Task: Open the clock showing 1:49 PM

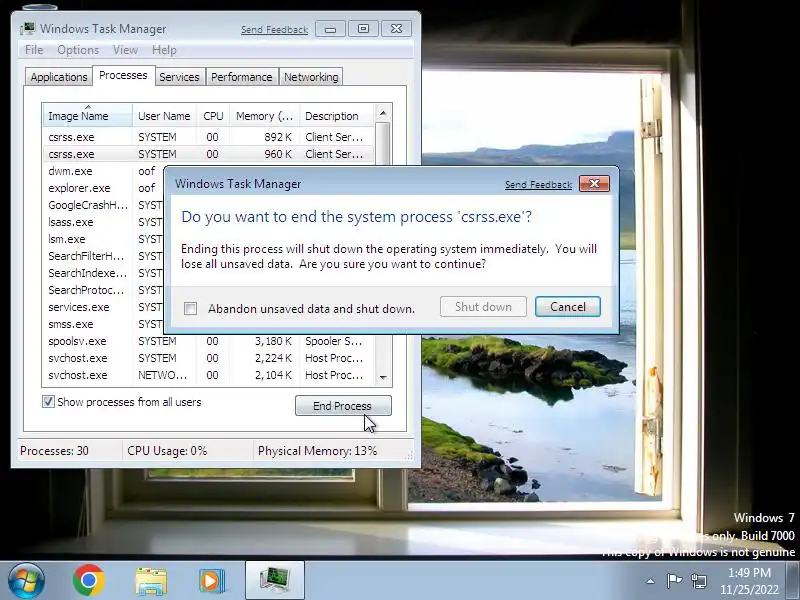Action: [749, 581]
